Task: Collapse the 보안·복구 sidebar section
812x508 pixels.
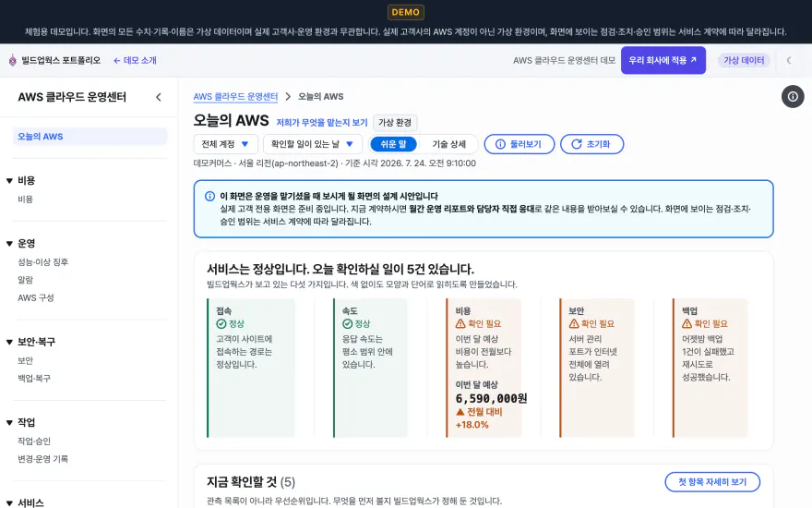Action: click(x=9, y=342)
